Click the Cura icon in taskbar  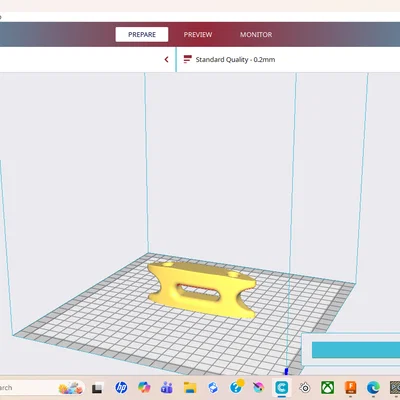click(282, 388)
